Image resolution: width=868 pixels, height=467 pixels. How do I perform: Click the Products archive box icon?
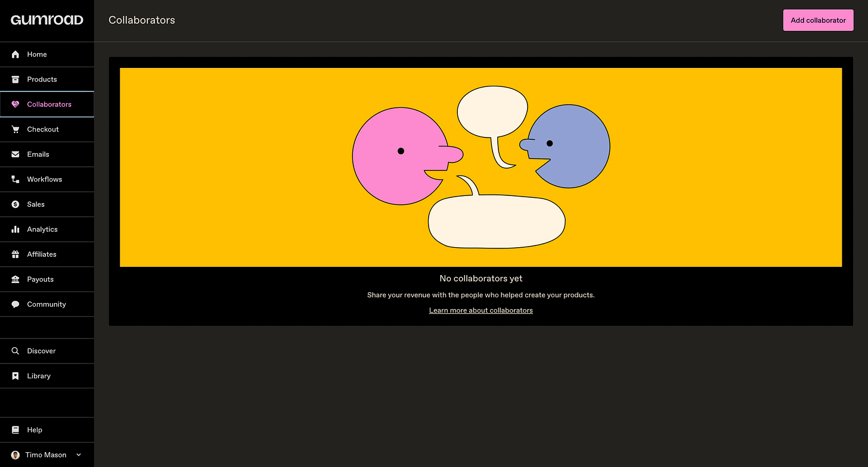coord(15,79)
